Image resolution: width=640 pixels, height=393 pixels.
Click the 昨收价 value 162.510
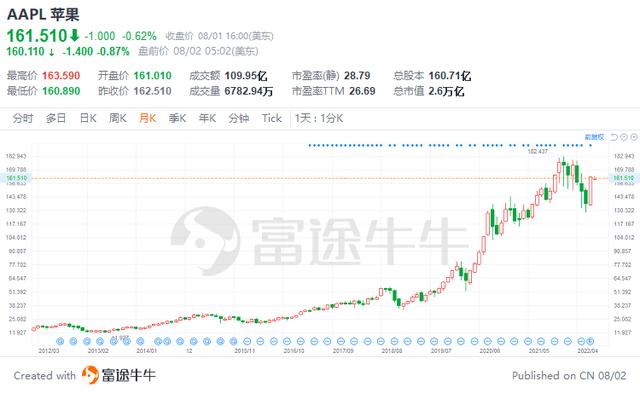tap(153, 91)
